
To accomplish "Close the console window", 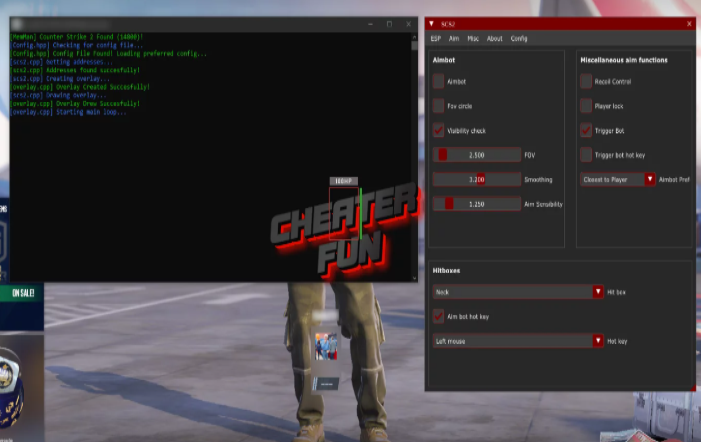I will click(x=408, y=24).
